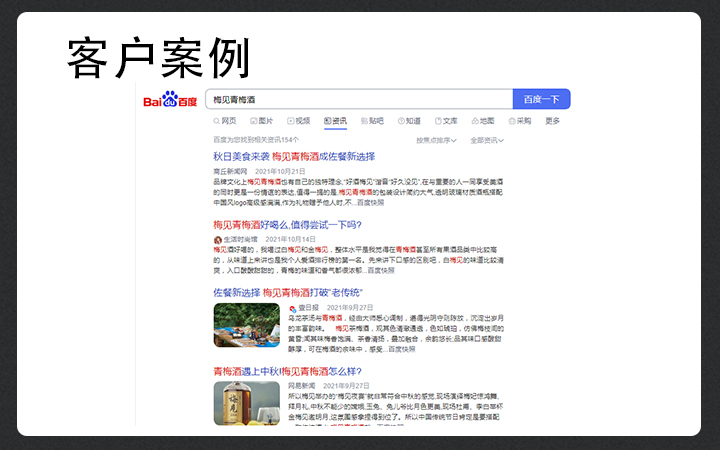Click the 客户案例 slide title
Viewport: 720px width, 450px height.
tap(158, 58)
